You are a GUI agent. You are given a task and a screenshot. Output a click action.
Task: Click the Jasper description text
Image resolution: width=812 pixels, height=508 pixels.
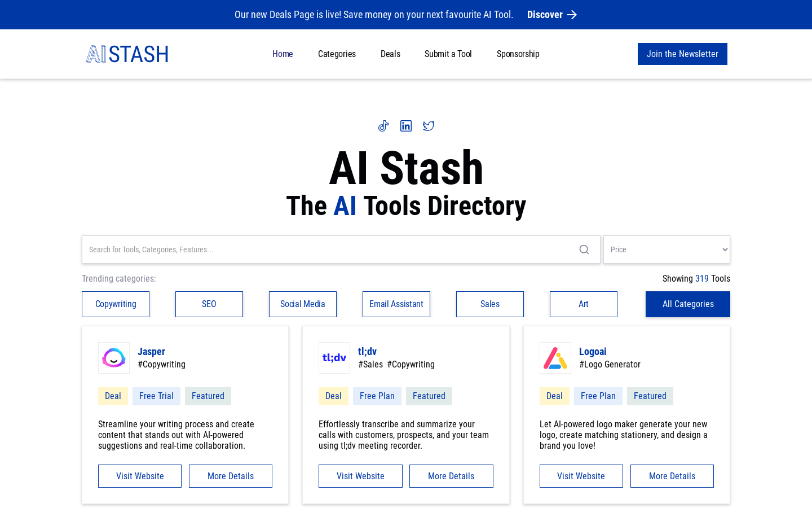176,435
